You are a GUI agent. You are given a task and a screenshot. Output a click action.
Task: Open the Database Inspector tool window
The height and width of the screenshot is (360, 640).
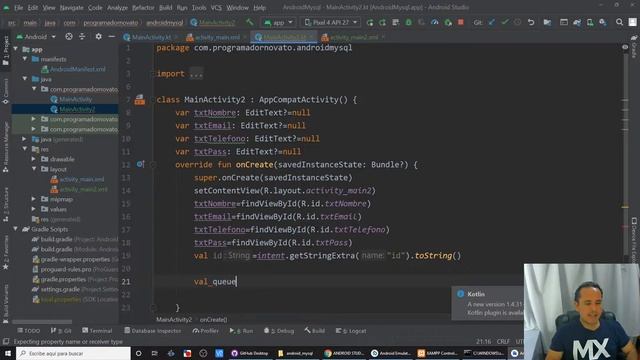coord(153,331)
